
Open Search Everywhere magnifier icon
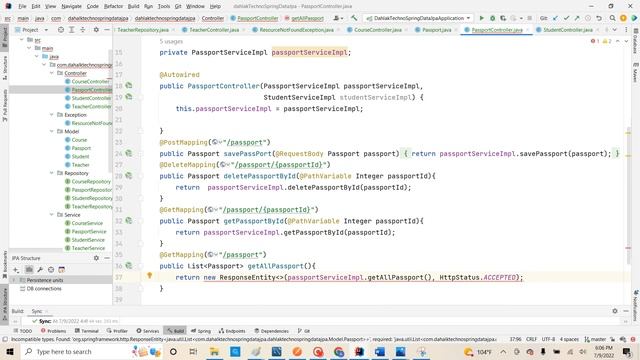pyautogui.click(x=613, y=18)
